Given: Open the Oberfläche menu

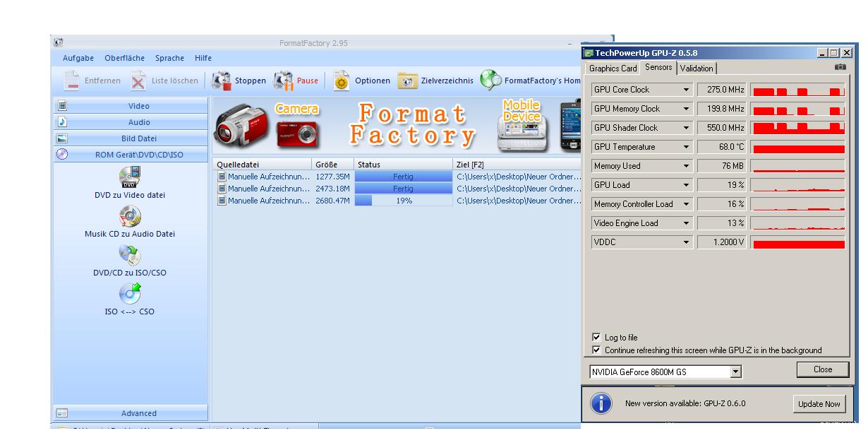Looking at the screenshot, I should [125, 58].
